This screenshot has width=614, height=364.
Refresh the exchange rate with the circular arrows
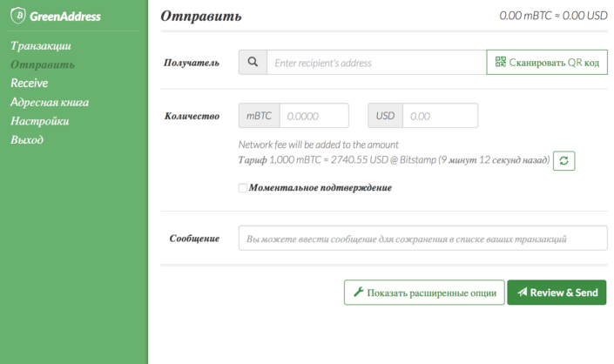pyautogui.click(x=563, y=161)
